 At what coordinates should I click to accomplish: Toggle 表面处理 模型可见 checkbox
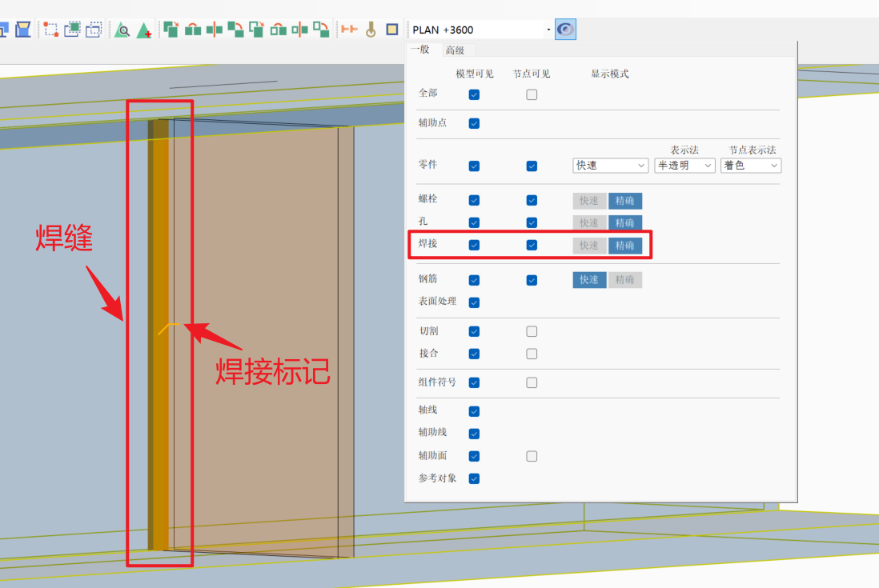pyautogui.click(x=474, y=302)
